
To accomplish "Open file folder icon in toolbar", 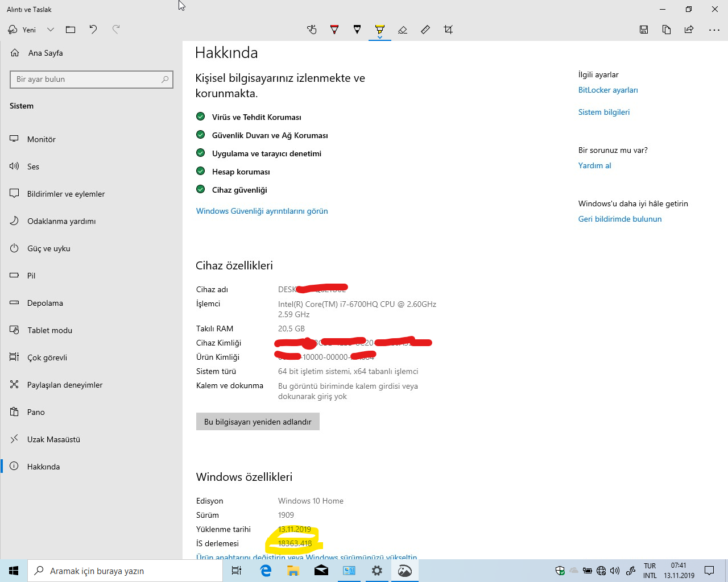I will tap(71, 30).
